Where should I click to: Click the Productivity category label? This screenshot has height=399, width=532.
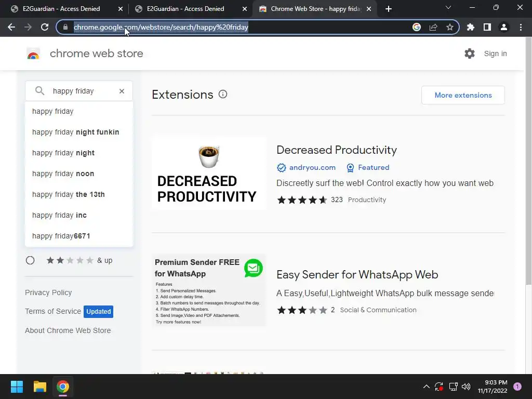click(367, 200)
